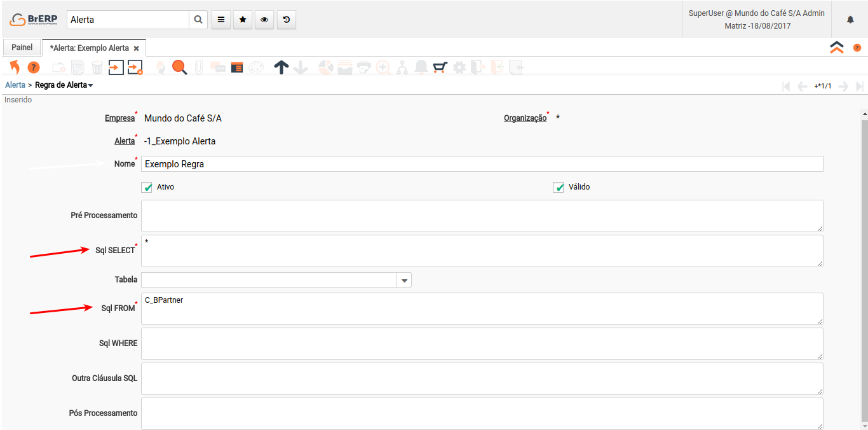Click the zoom across icon
Screen dimensions: 868x430
pos(383,67)
